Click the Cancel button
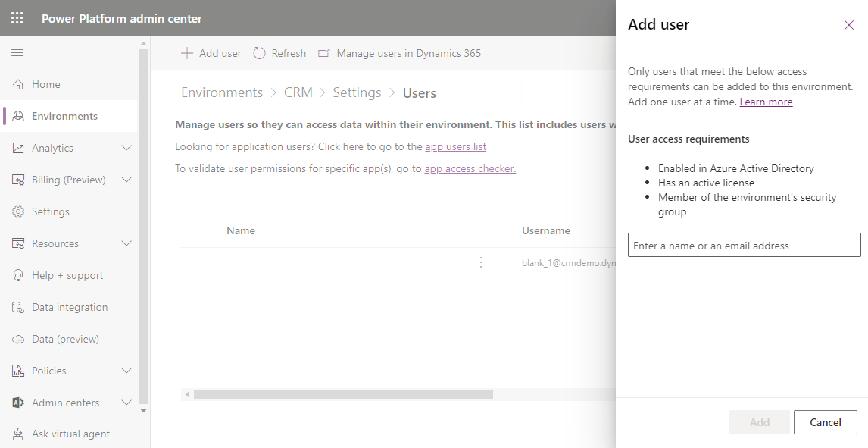The height and width of the screenshot is (448, 868). [826, 422]
